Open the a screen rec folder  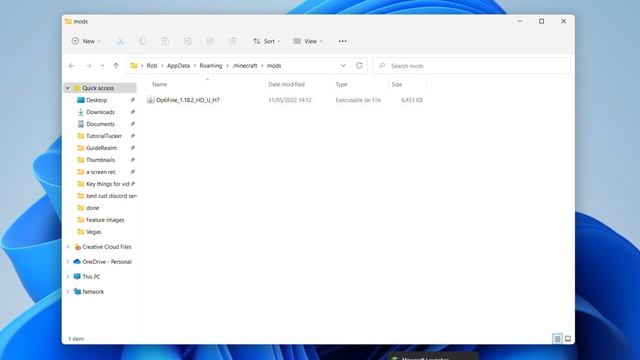tap(101, 172)
